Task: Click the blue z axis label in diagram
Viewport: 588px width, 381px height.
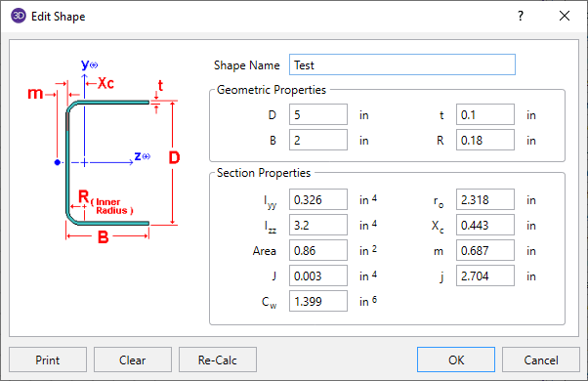Action: [143, 156]
